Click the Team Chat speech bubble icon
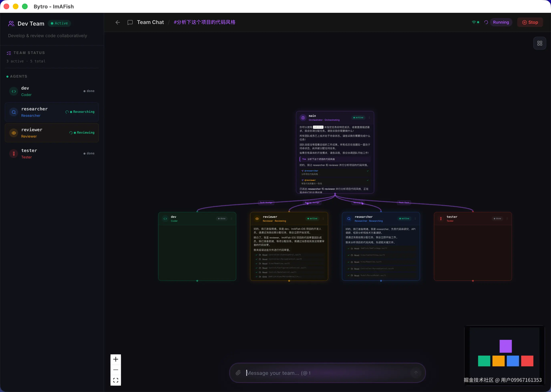This screenshot has width=551, height=392. (x=130, y=22)
